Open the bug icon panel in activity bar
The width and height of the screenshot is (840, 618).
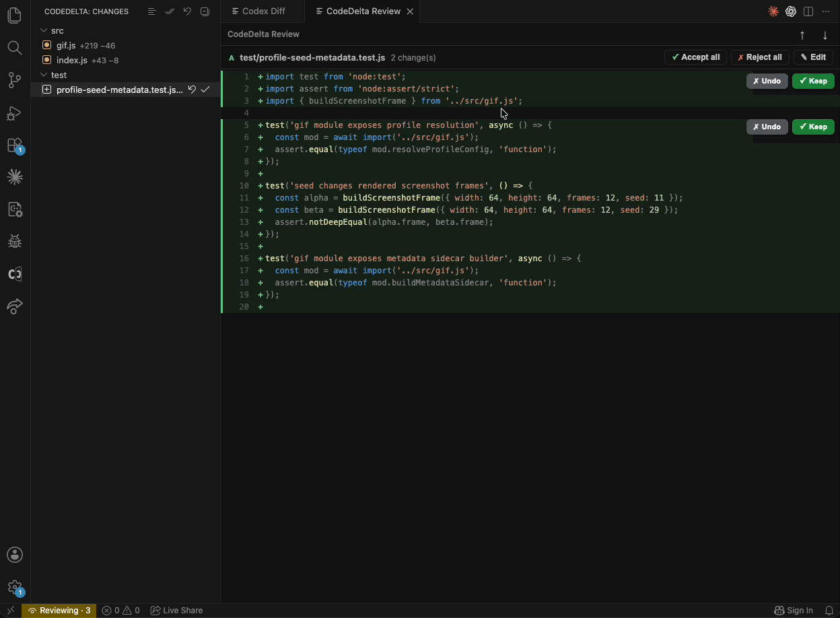coord(15,241)
